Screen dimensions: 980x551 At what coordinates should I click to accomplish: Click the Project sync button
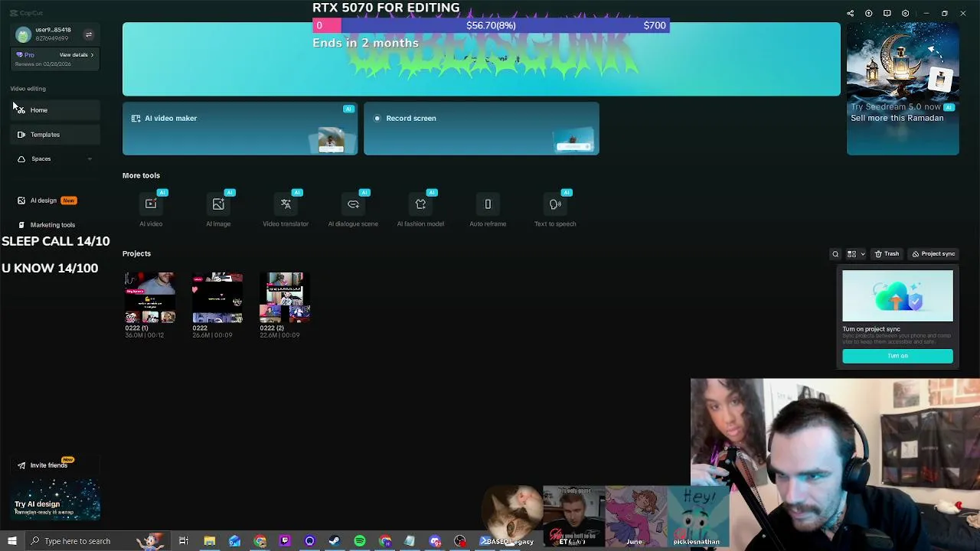[933, 254]
